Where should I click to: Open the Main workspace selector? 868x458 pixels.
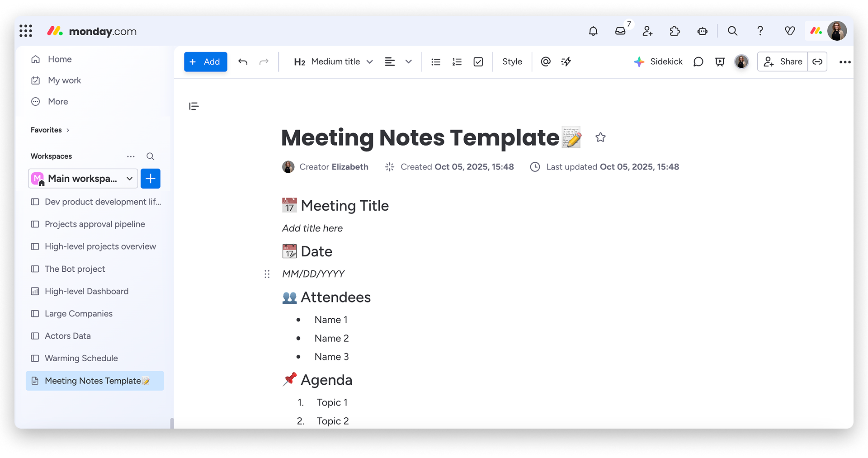point(83,179)
